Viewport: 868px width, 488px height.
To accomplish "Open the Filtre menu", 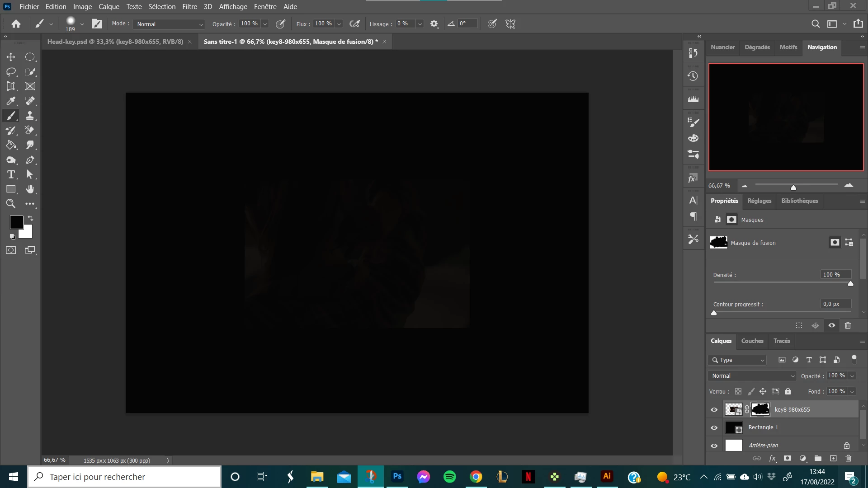I will [x=189, y=7].
